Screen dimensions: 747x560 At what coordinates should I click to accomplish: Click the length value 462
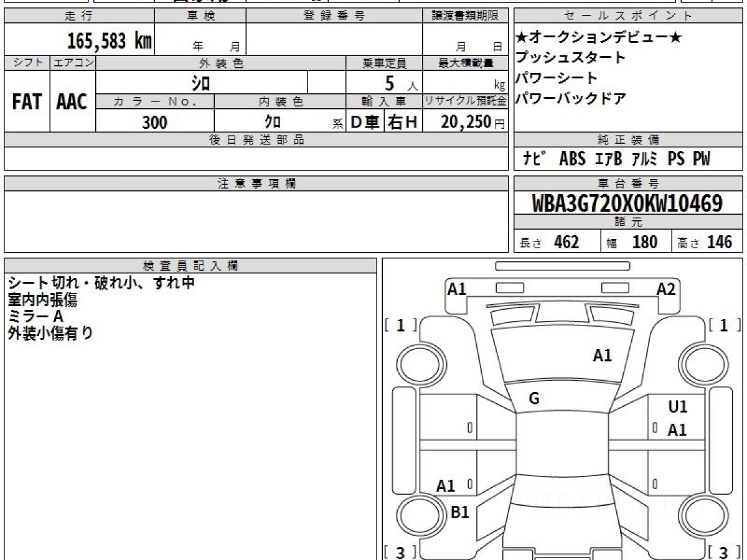coord(566,242)
